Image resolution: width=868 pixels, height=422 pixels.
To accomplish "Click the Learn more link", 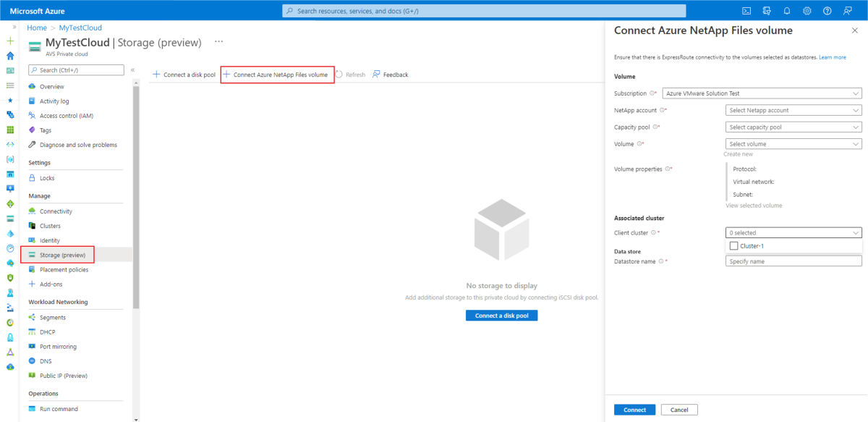I will [833, 57].
